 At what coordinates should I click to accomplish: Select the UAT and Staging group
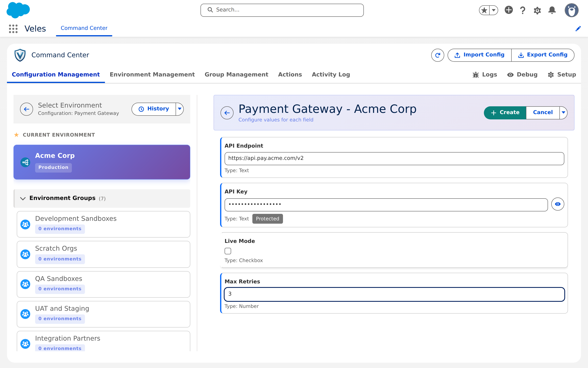pos(104,314)
